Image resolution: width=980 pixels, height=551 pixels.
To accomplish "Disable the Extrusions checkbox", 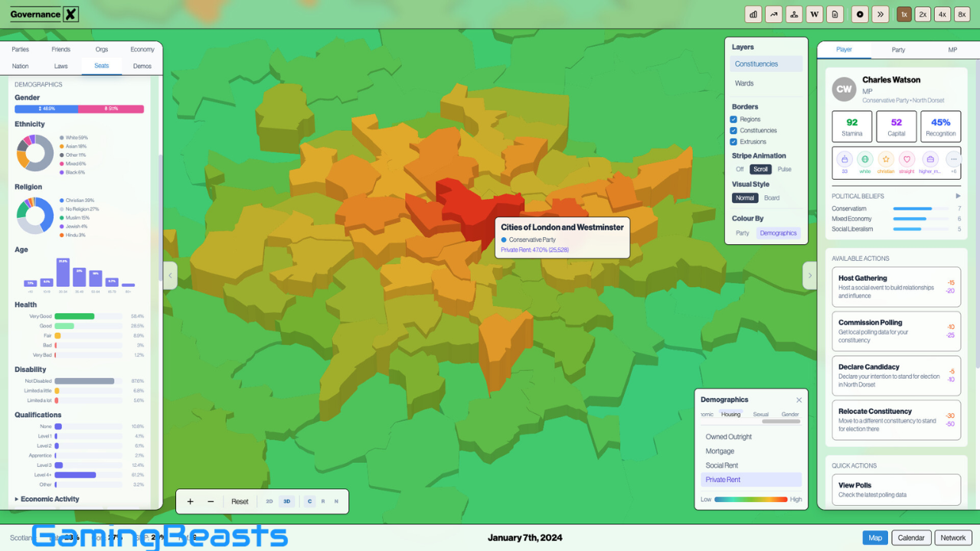I will (x=733, y=142).
